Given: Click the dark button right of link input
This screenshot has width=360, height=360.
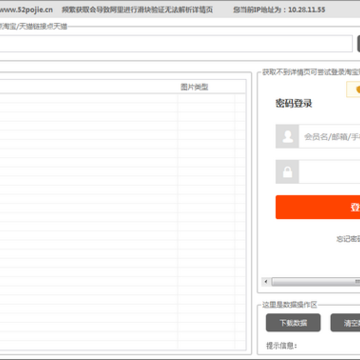Looking at the screenshot, I should point(359,44).
